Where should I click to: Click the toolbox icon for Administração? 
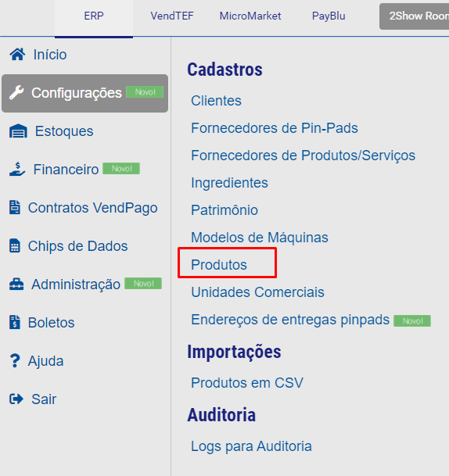[16, 285]
